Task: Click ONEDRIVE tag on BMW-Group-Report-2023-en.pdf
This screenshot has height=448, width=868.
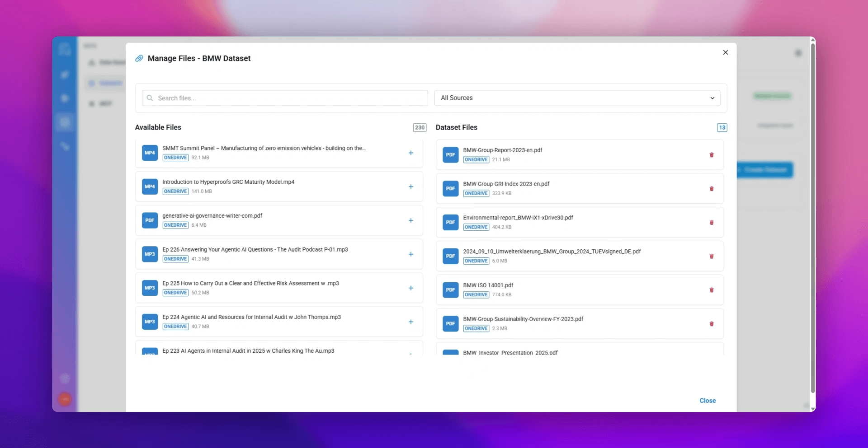Action: tap(476, 159)
